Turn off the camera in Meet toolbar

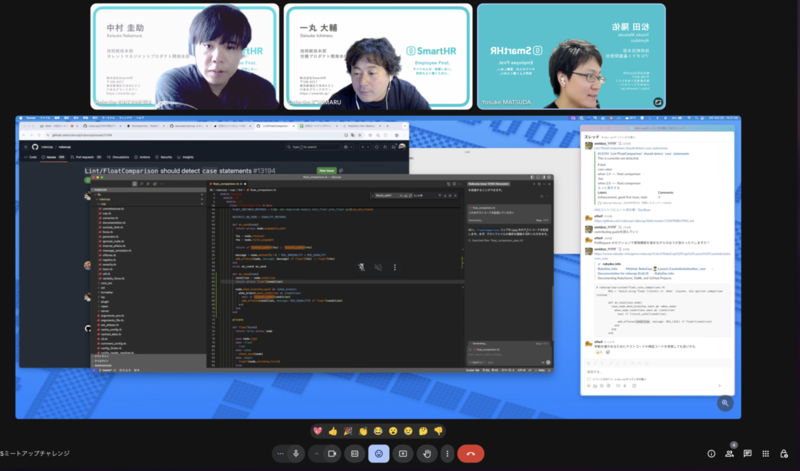(332, 454)
